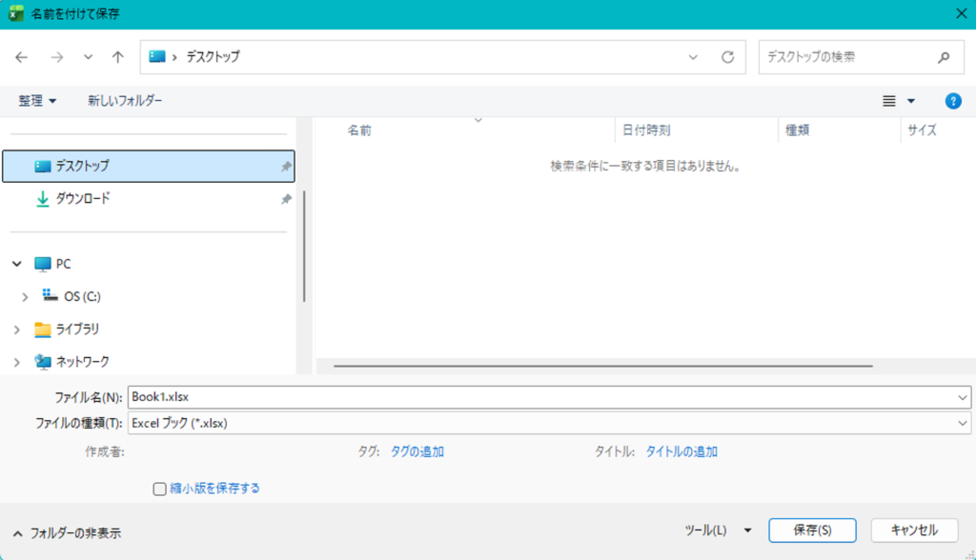The height and width of the screenshot is (560, 976).
Task: Open the ファイルの種類 dropdown list
Action: click(x=549, y=423)
